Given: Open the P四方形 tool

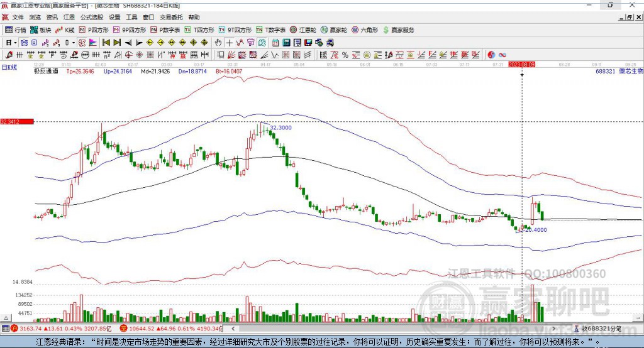Looking at the screenshot, I should 94,30.
